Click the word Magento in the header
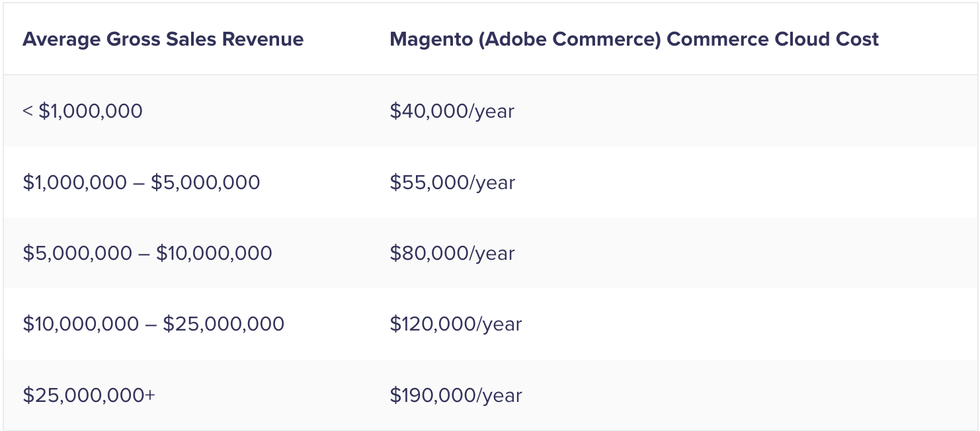Screen dimensions: 980x431 click(x=431, y=39)
